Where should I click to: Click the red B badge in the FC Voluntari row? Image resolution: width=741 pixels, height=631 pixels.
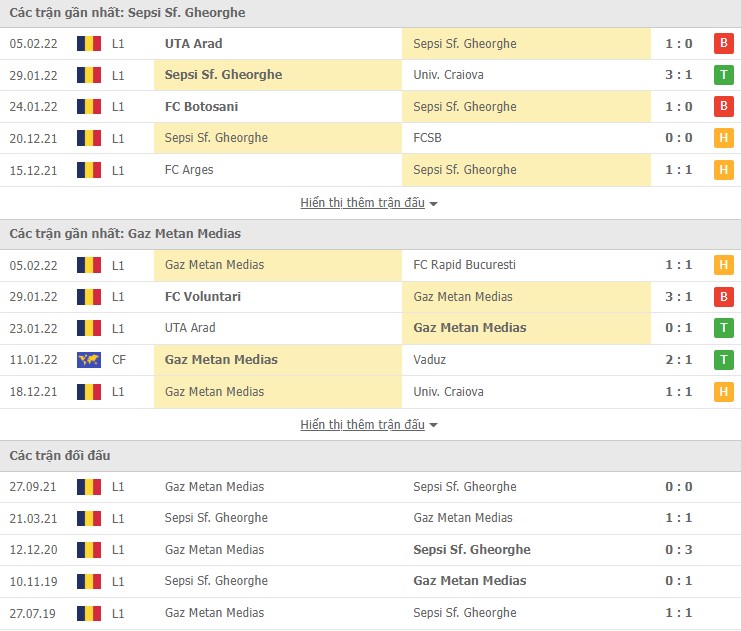(x=723, y=297)
